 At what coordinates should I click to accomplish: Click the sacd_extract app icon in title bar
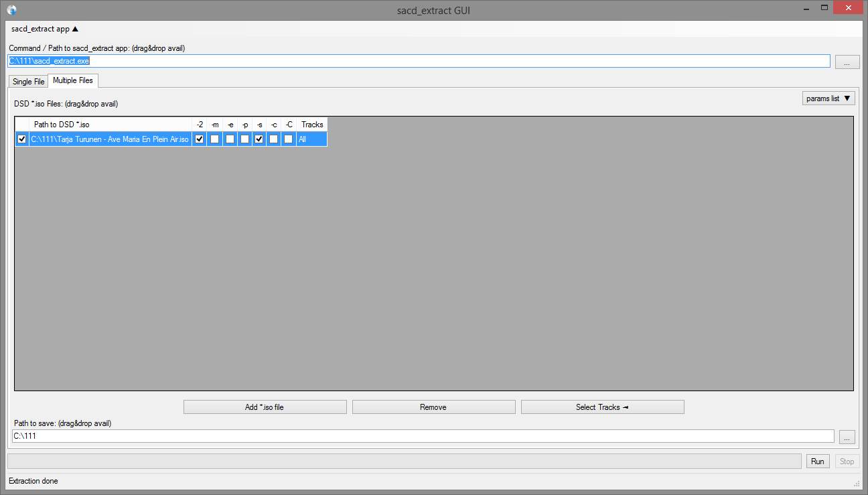point(11,10)
